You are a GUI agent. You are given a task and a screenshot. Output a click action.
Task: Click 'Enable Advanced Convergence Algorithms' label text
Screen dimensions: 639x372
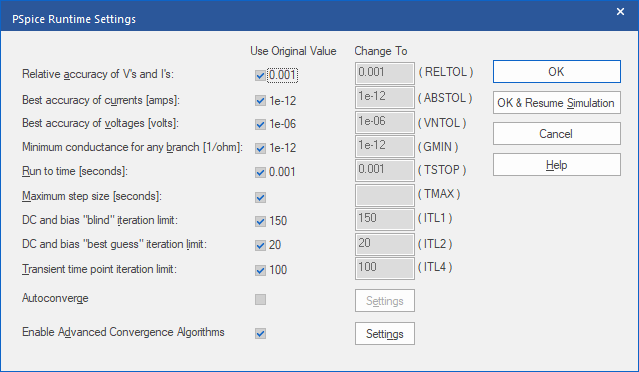(123, 332)
